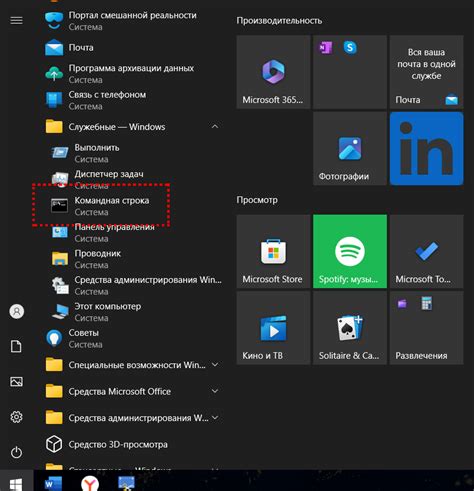Open the Microsoft 365 tile
Viewport: 474px width, 491px height.
click(x=273, y=72)
